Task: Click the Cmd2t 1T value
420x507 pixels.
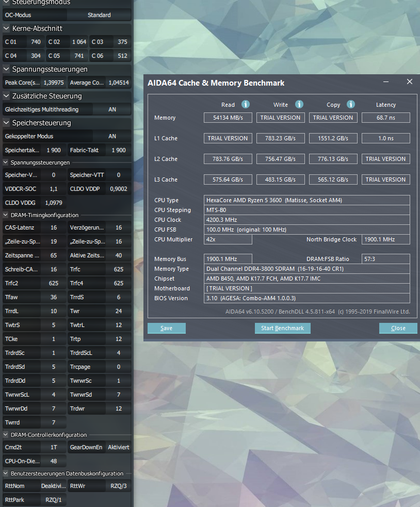Action: tap(54, 447)
